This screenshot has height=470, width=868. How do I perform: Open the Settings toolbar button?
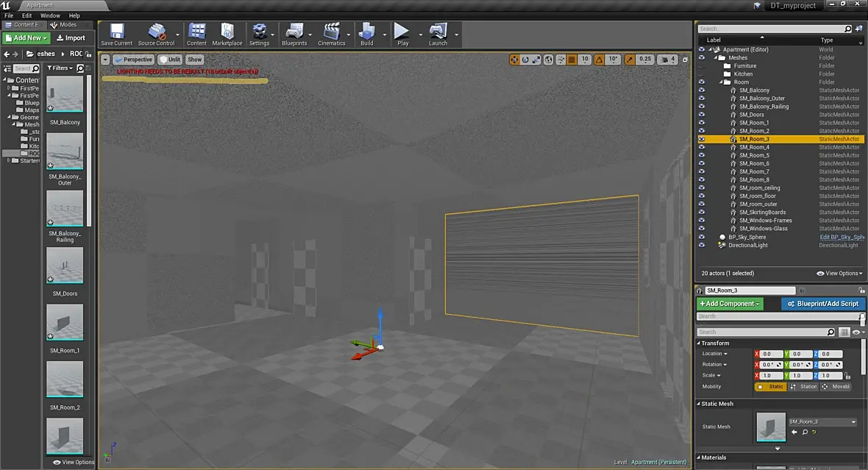point(259,35)
